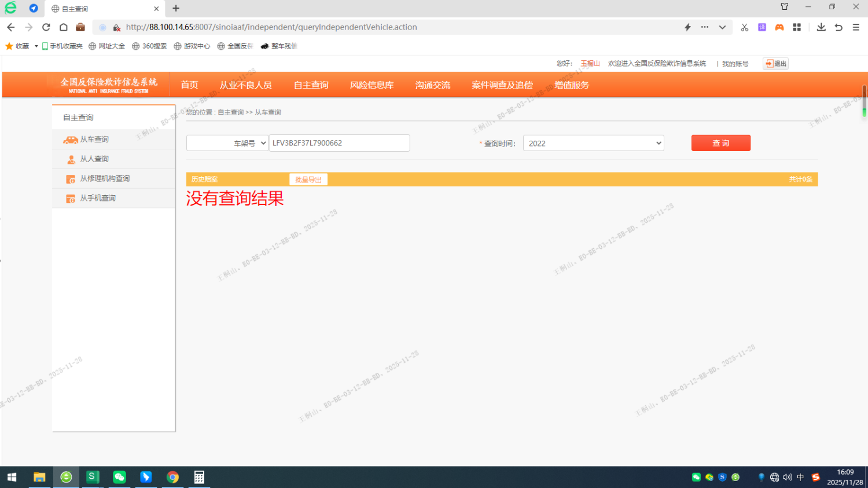Click the browser home icon
Screen dimensions: 868x488
point(64,27)
